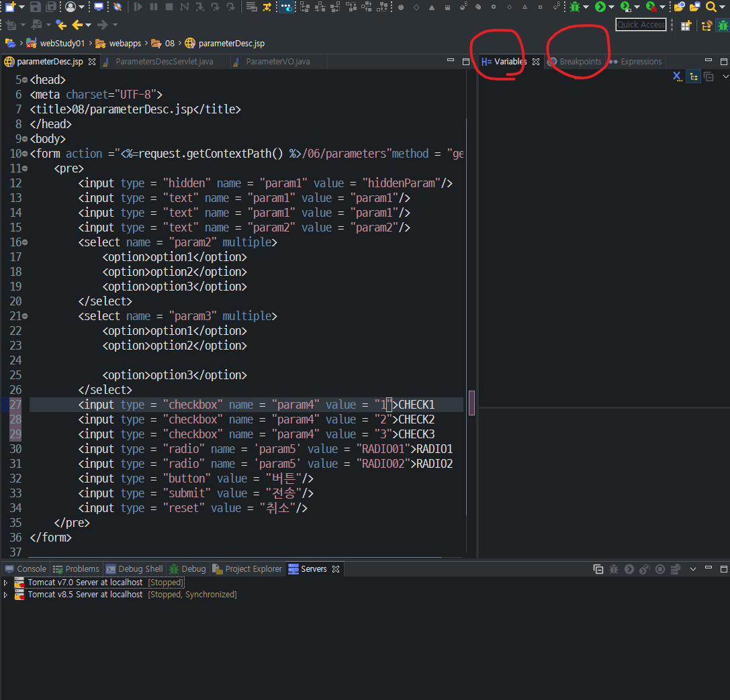Switch to the Debug perspective icon
Image resolution: width=730 pixels, height=700 pixels.
click(723, 26)
